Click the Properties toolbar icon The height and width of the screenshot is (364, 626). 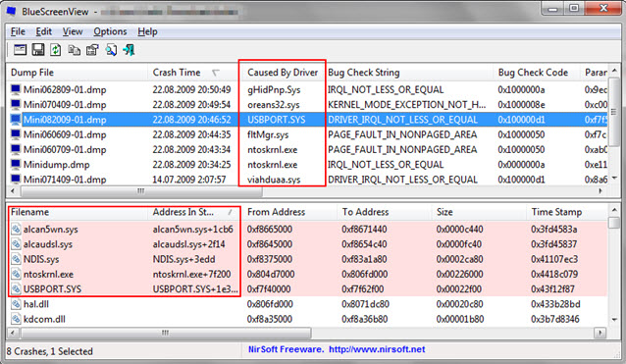[x=92, y=50]
